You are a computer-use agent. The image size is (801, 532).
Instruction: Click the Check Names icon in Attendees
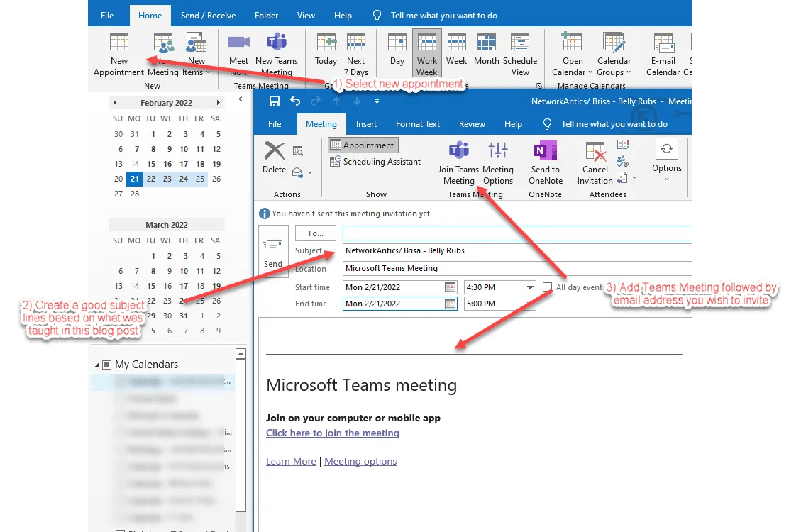click(x=622, y=161)
